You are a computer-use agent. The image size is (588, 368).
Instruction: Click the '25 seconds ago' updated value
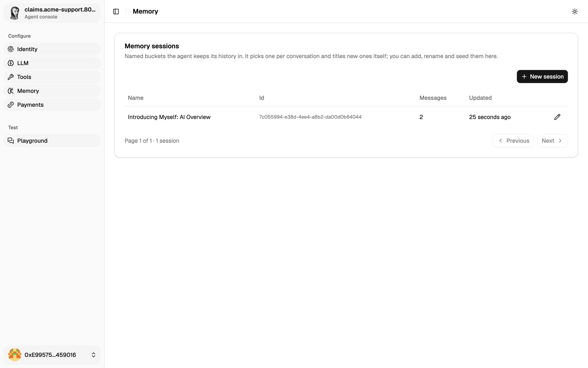tap(490, 117)
